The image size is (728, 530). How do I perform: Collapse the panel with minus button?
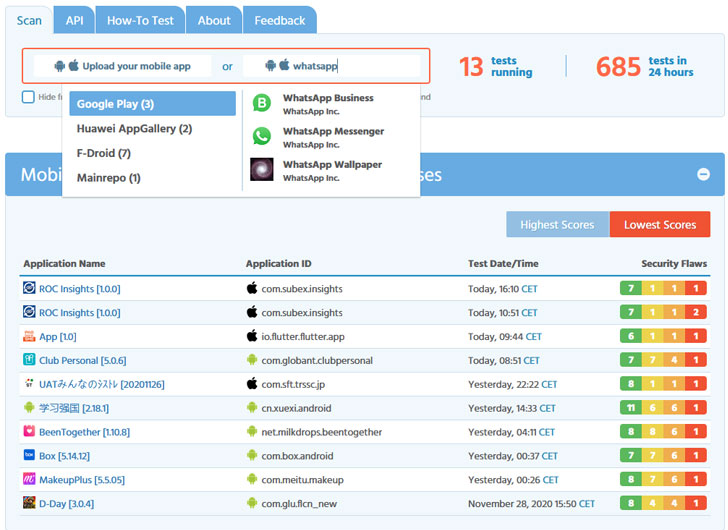pyautogui.click(x=703, y=174)
